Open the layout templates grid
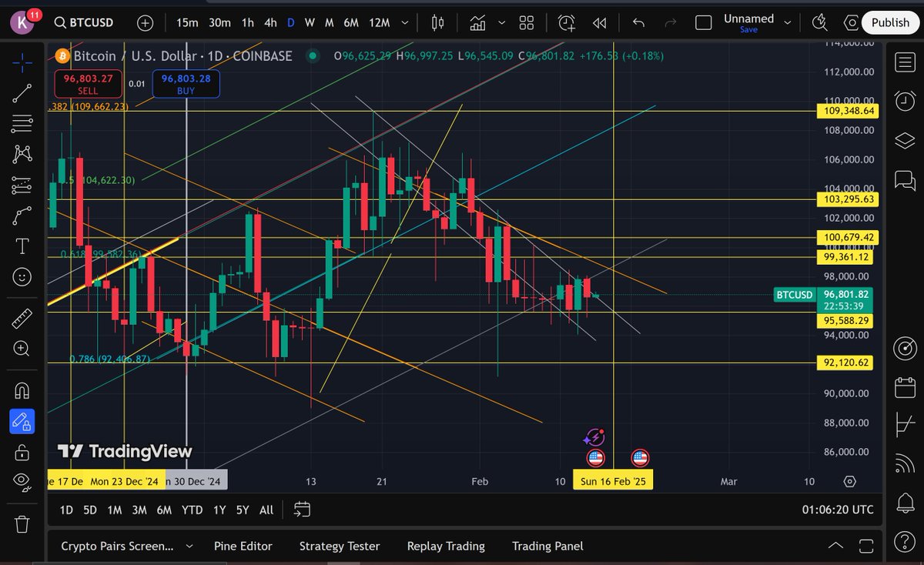The width and height of the screenshot is (924, 565). [527, 22]
